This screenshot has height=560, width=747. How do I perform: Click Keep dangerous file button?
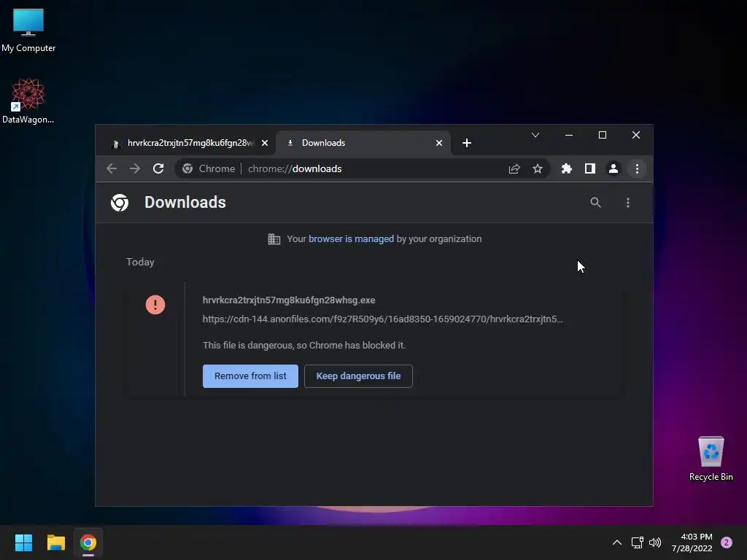[358, 376]
